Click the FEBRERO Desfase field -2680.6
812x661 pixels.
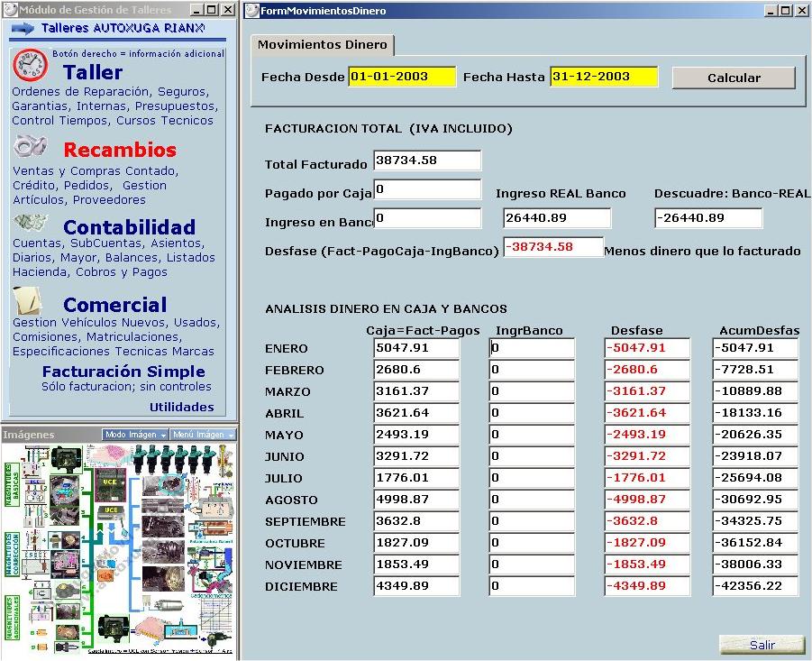[647, 370]
